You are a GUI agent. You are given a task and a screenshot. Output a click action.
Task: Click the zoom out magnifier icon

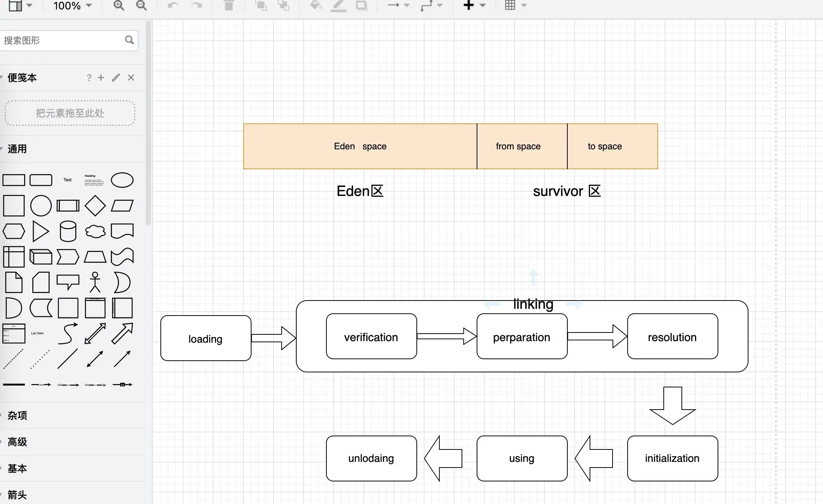pos(141,5)
